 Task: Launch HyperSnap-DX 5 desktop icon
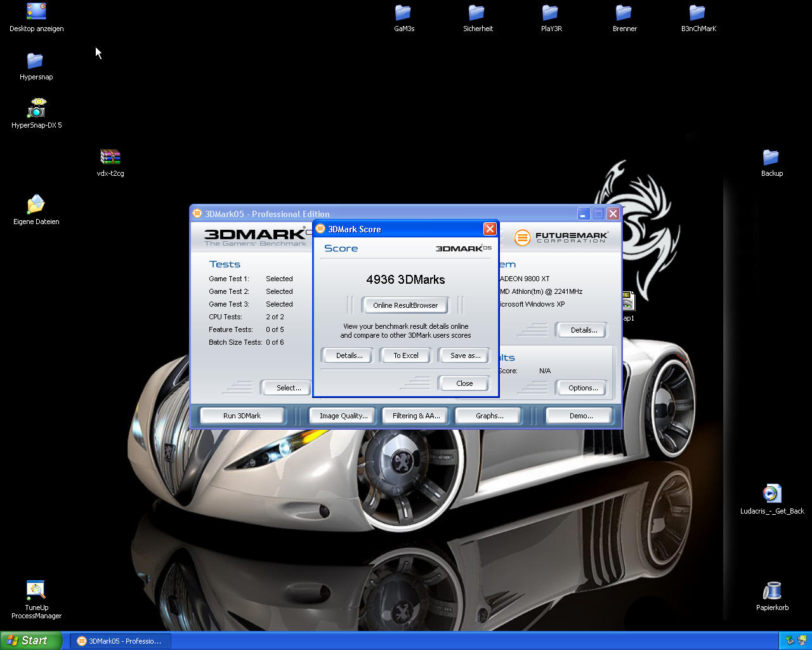pos(37,109)
